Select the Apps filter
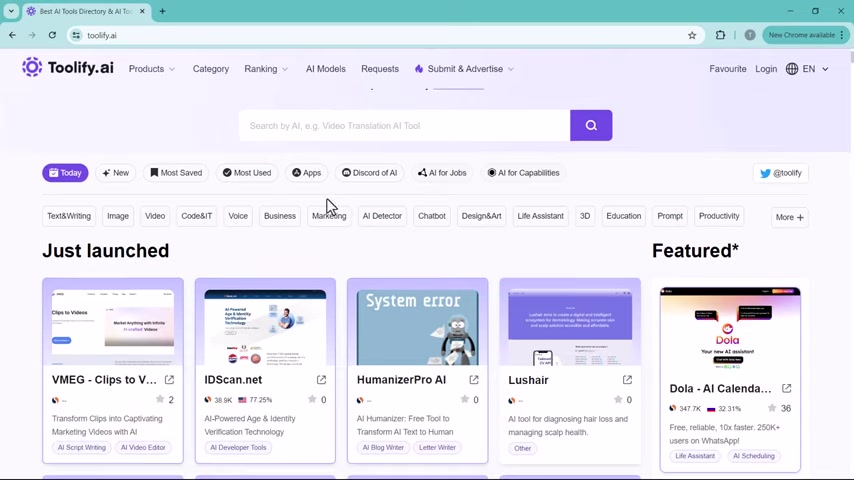 (307, 173)
